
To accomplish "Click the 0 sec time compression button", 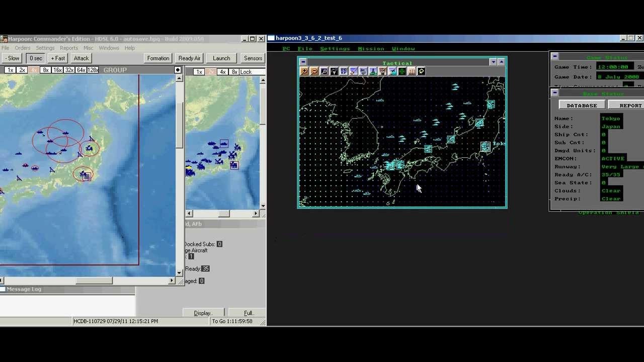I will (x=35, y=58).
